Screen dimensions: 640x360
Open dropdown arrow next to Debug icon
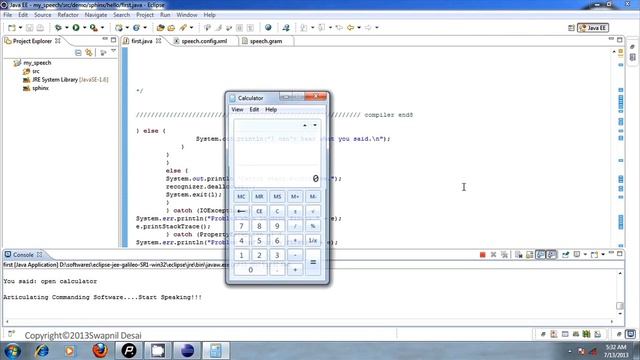pyautogui.click(x=67, y=28)
